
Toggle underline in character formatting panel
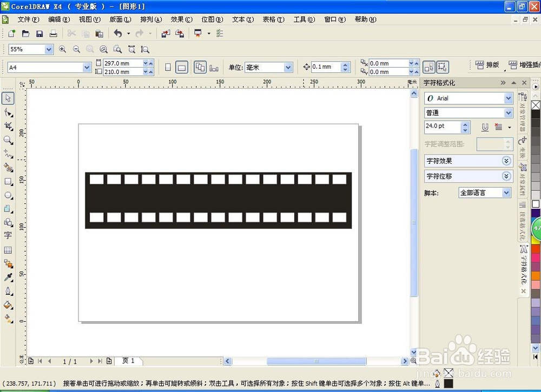pos(485,127)
